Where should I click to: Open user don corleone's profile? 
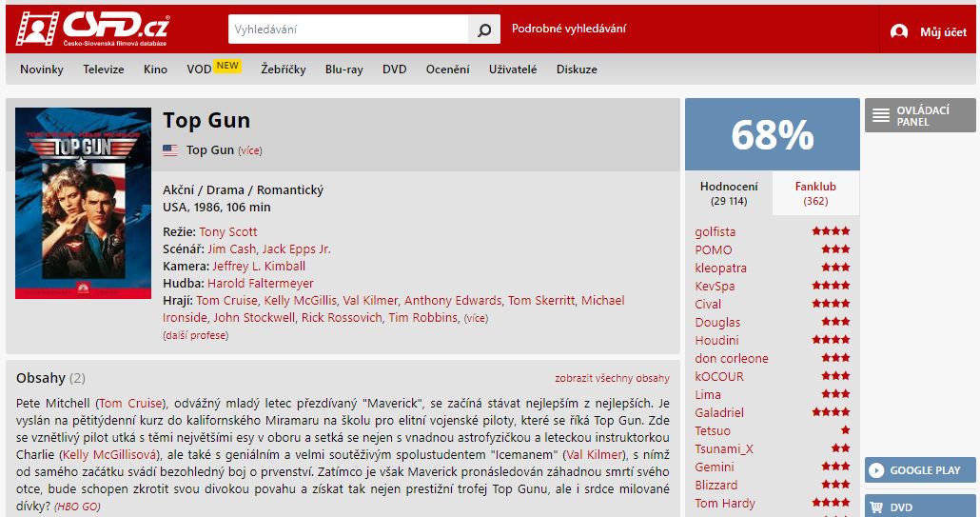point(732,359)
